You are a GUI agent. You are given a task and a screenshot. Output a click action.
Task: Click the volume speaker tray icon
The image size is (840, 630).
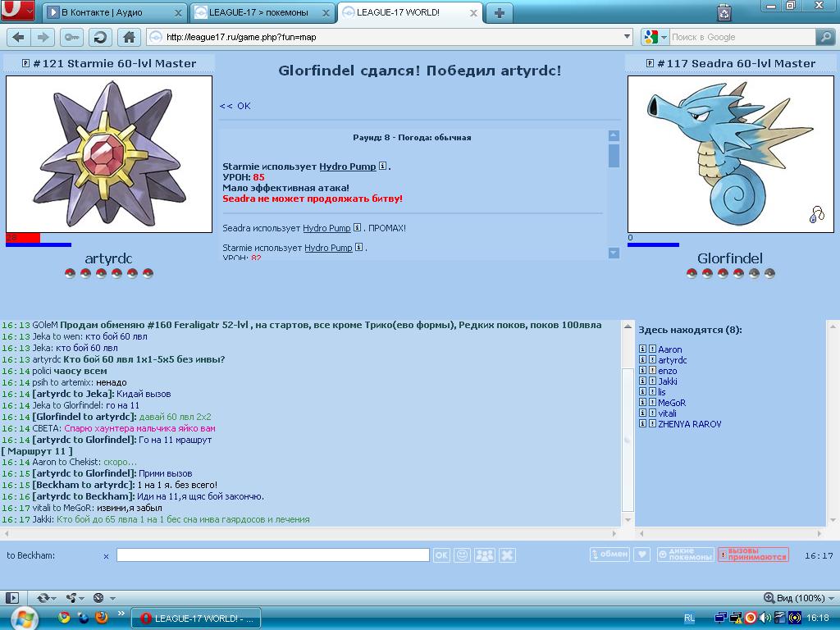(x=765, y=618)
